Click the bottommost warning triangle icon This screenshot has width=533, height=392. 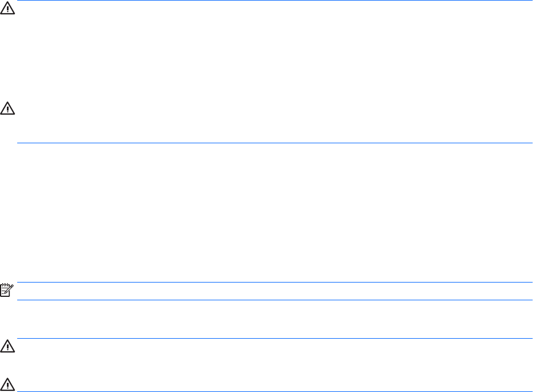point(8,383)
